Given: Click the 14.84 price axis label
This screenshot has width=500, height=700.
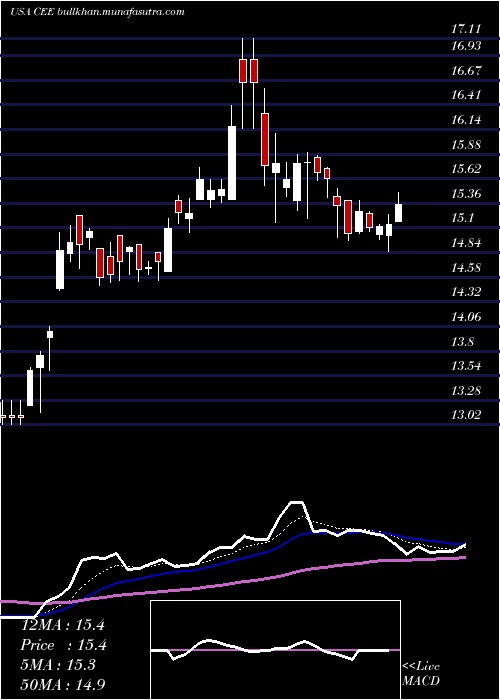Looking at the screenshot, I should 466,243.
